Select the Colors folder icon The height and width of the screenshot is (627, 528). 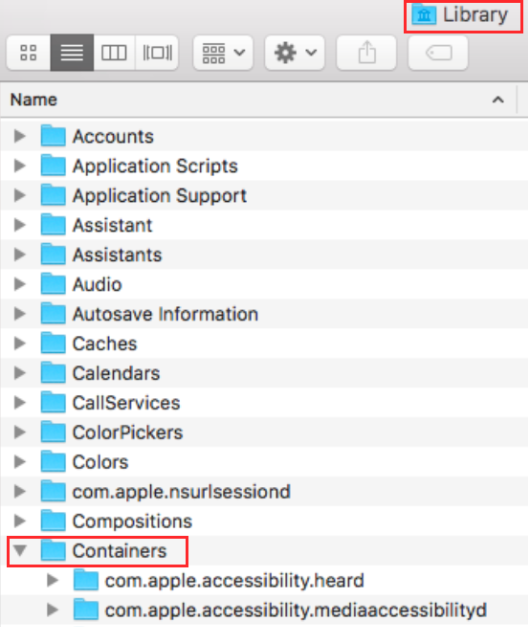[x=53, y=461]
